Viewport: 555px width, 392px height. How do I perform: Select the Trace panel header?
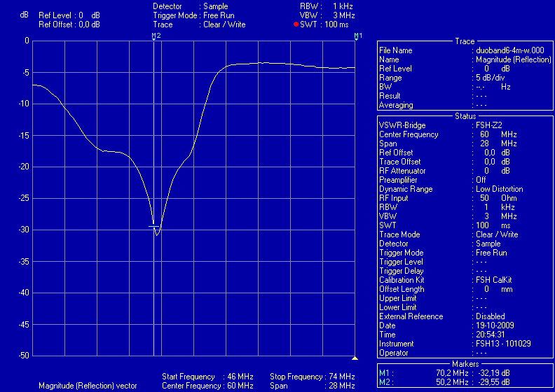pos(464,41)
